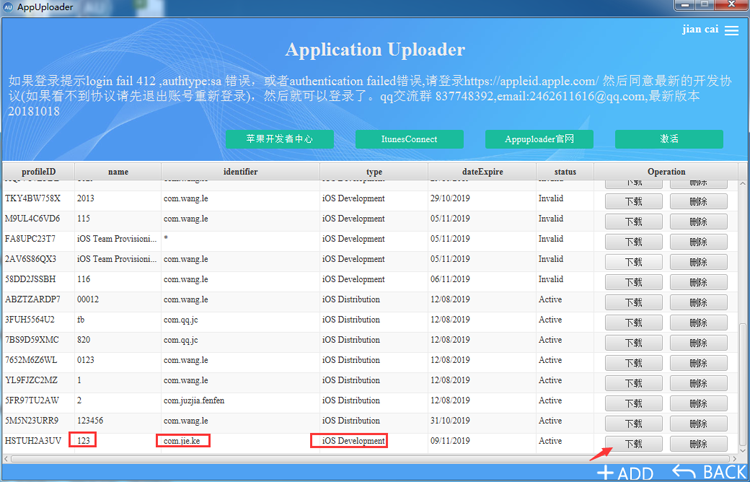Visit Appuploader官网 button
Screen dimensions: 750x482
539,139
